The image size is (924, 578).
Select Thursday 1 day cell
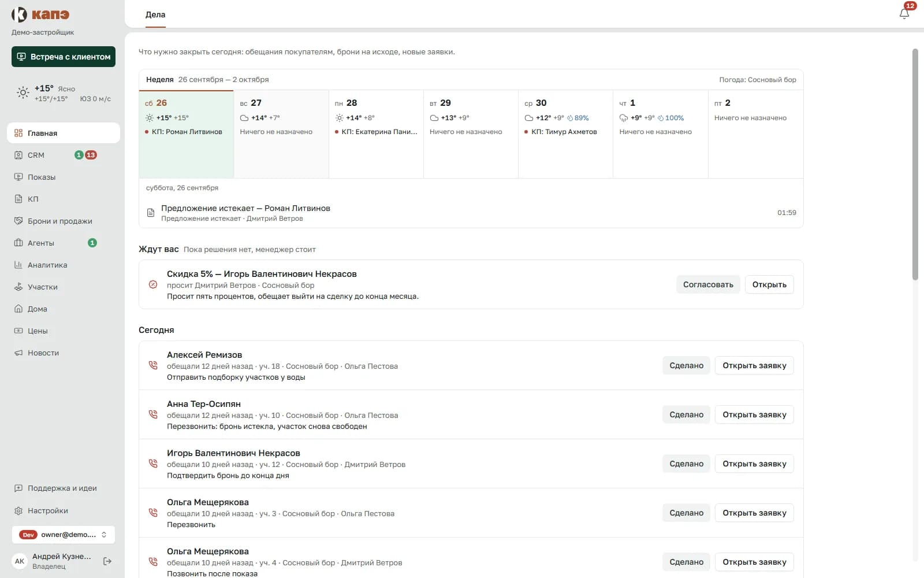[x=661, y=134]
